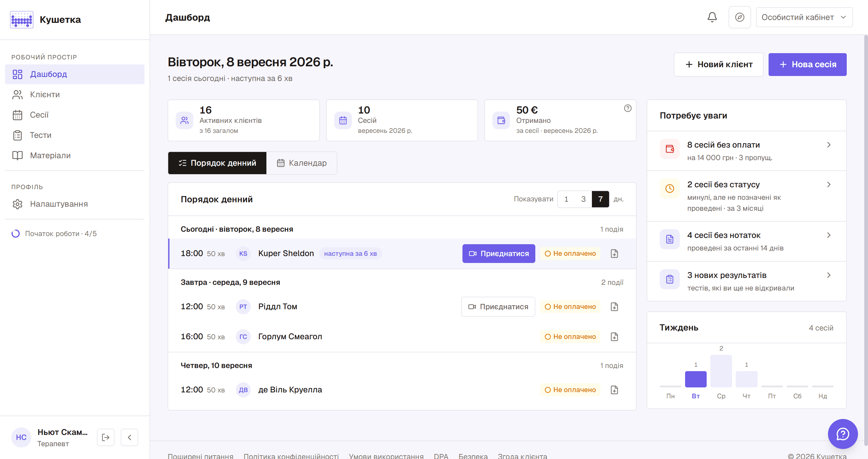This screenshot has height=459, width=868.
Task: Click the active clients icon
Action: click(184, 120)
